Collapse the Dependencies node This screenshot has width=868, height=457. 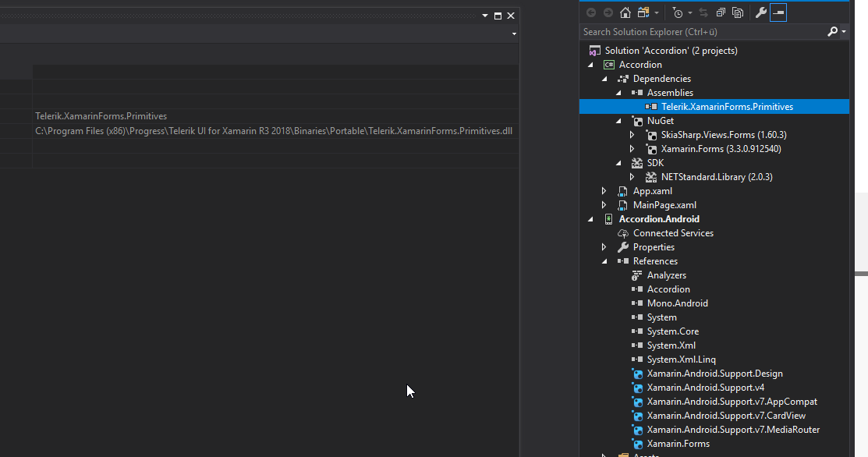(x=604, y=79)
